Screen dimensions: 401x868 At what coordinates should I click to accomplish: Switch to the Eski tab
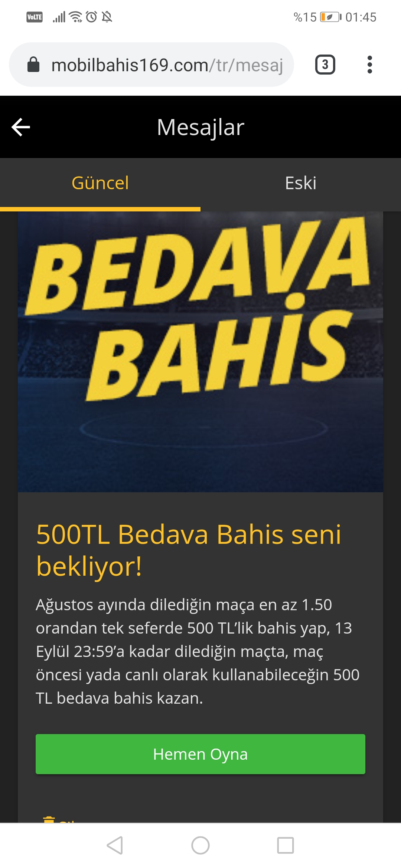[x=301, y=183]
